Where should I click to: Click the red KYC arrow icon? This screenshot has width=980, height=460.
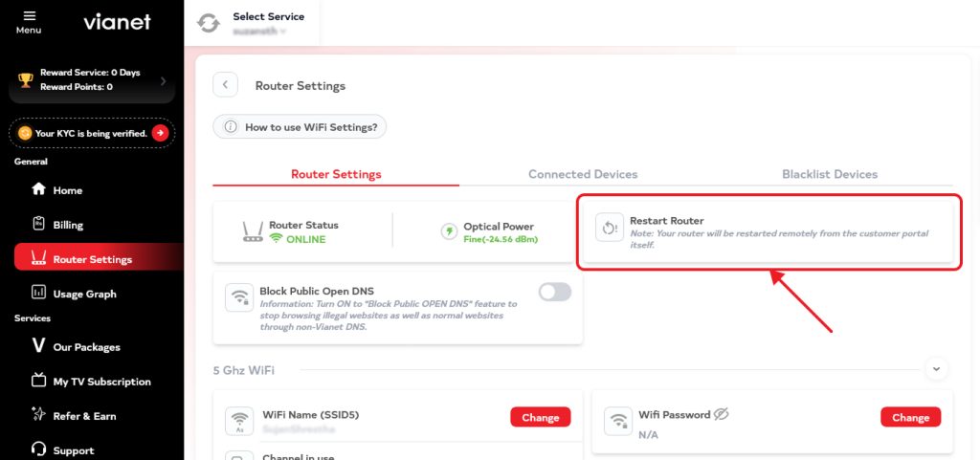160,133
